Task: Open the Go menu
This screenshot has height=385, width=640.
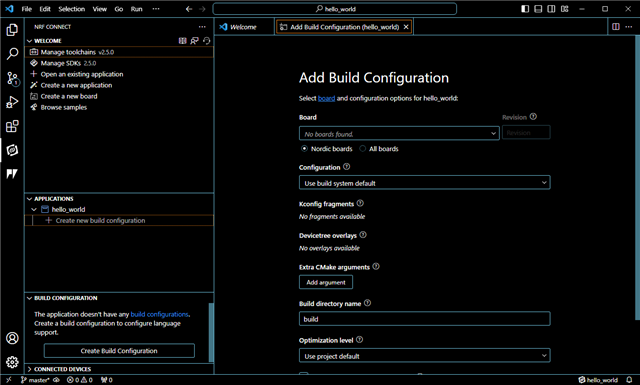Action: (119, 9)
